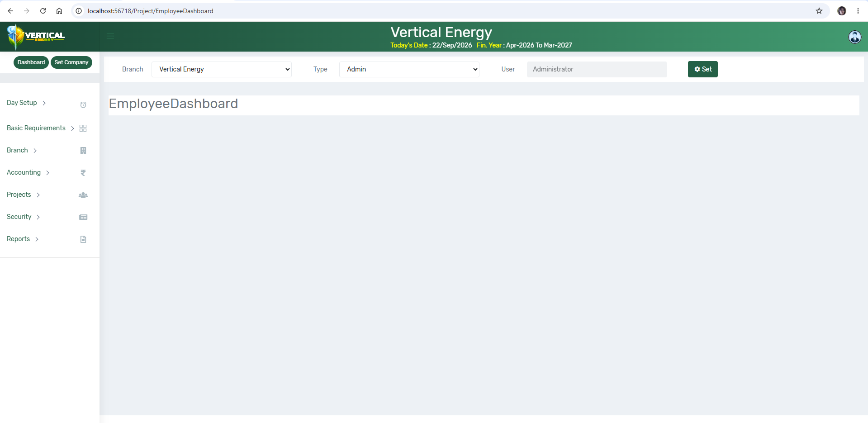This screenshot has height=423, width=868.
Task: Click the Fin. Year Apr-2026 To Mar-2027 text
Action: pos(524,45)
